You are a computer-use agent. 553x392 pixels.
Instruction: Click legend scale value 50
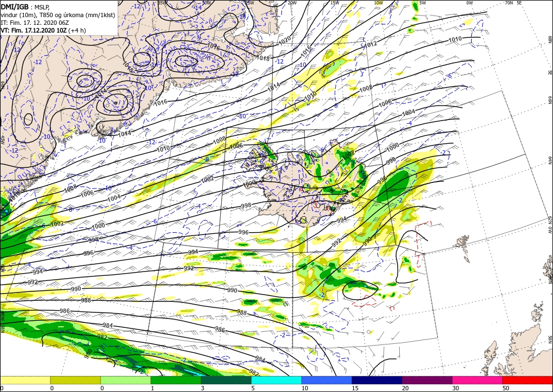point(505,389)
